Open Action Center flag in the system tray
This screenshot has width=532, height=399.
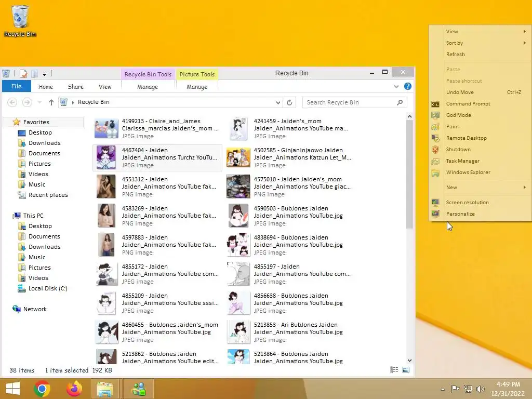click(455, 389)
